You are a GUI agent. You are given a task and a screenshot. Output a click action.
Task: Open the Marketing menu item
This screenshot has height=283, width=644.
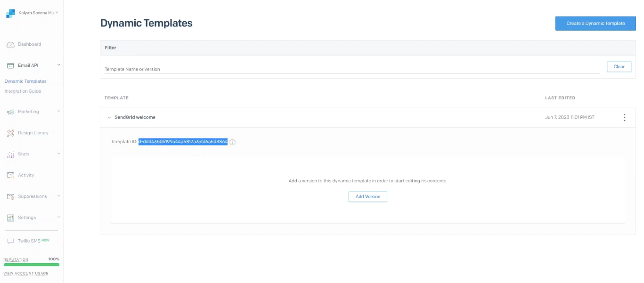28,112
